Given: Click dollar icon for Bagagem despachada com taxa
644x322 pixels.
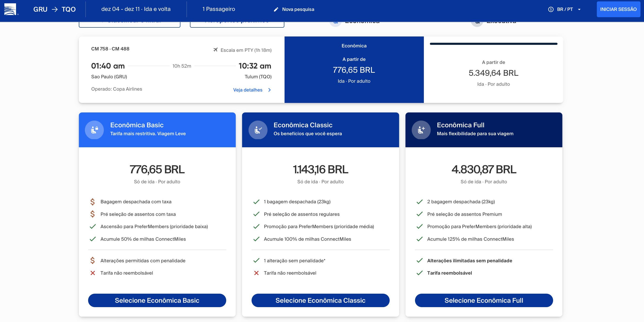Looking at the screenshot, I should point(93,202).
